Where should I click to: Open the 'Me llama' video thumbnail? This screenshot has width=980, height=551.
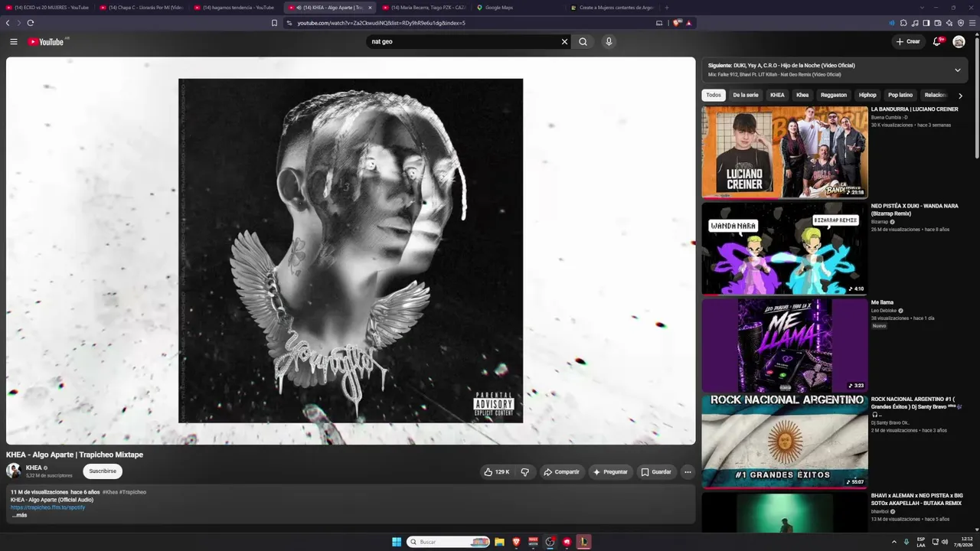pos(785,345)
